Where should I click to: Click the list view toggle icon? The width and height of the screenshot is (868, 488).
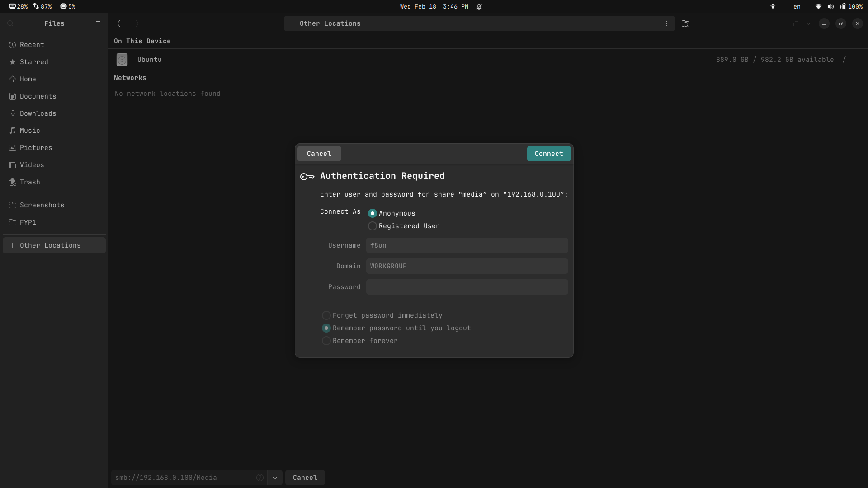pyautogui.click(x=796, y=23)
